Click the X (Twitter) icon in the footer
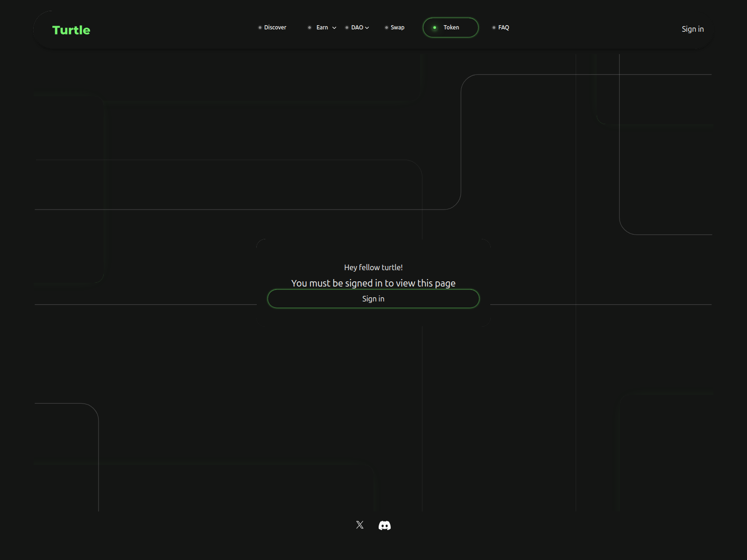 click(359, 525)
